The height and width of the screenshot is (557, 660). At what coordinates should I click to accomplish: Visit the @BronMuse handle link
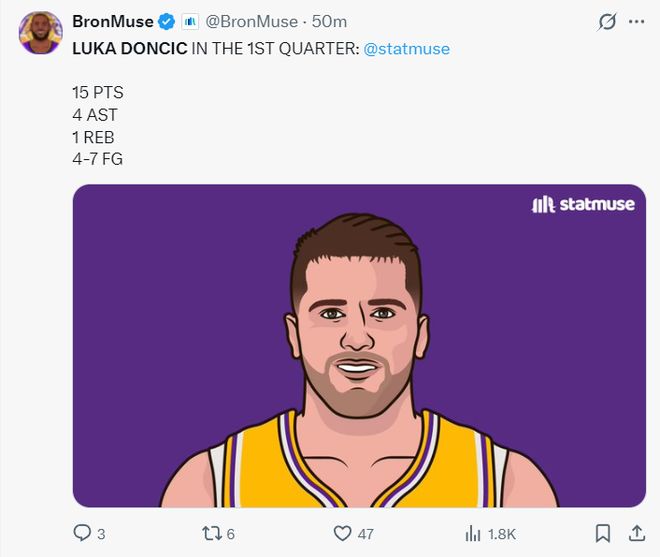(x=250, y=22)
